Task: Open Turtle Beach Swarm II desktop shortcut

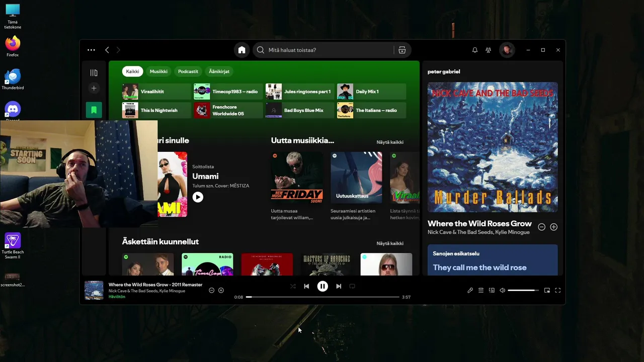Action: (13, 246)
